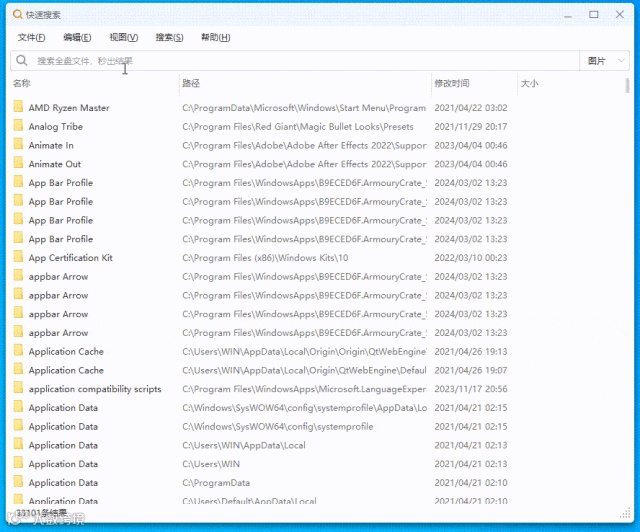Open the 搜索(S) menu

[x=169, y=38]
